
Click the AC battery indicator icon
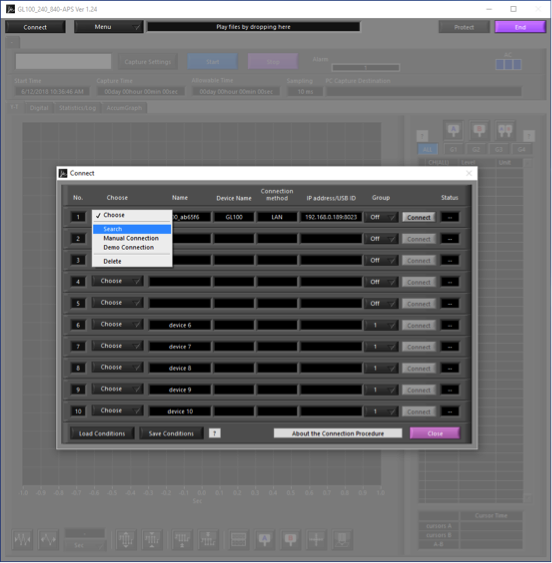point(508,64)
